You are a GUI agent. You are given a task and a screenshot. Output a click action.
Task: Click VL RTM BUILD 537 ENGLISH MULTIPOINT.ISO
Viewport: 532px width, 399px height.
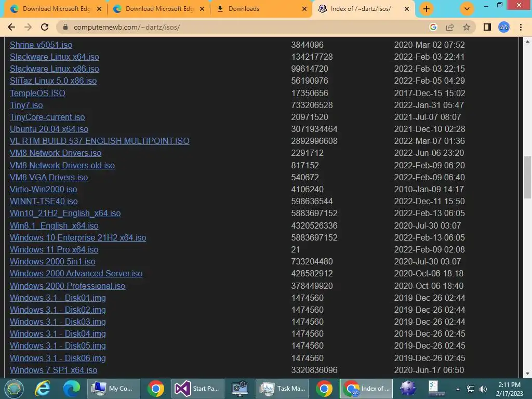100,141
